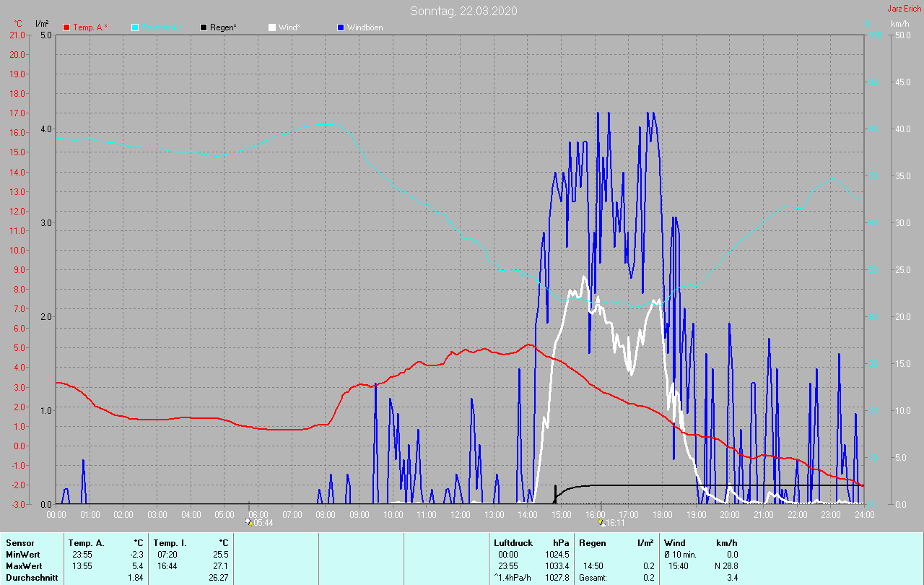This screenshot has width=924, height=585.
Task: Click the white Wind legend swatch
Action: click(272, 27)
